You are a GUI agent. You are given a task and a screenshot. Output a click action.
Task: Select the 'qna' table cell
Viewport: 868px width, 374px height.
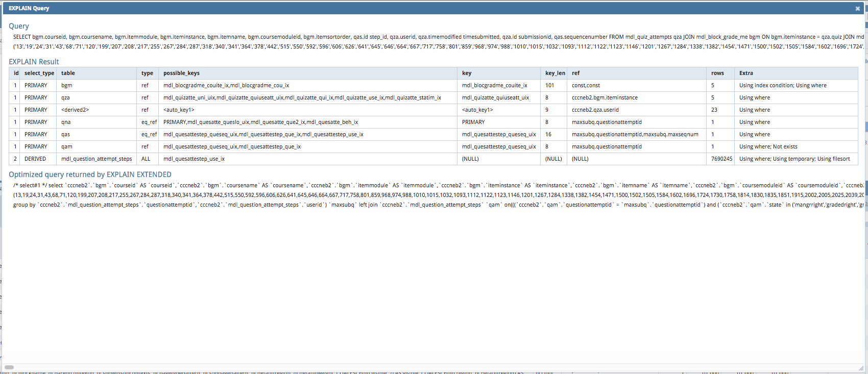click(97, 122)
